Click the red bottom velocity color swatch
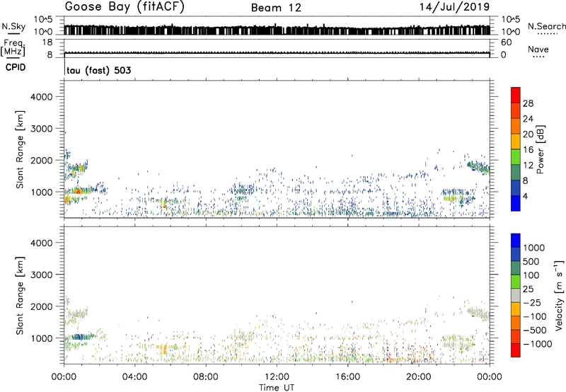The width and height of the screenshot is (566, 392). coord(516,350)
